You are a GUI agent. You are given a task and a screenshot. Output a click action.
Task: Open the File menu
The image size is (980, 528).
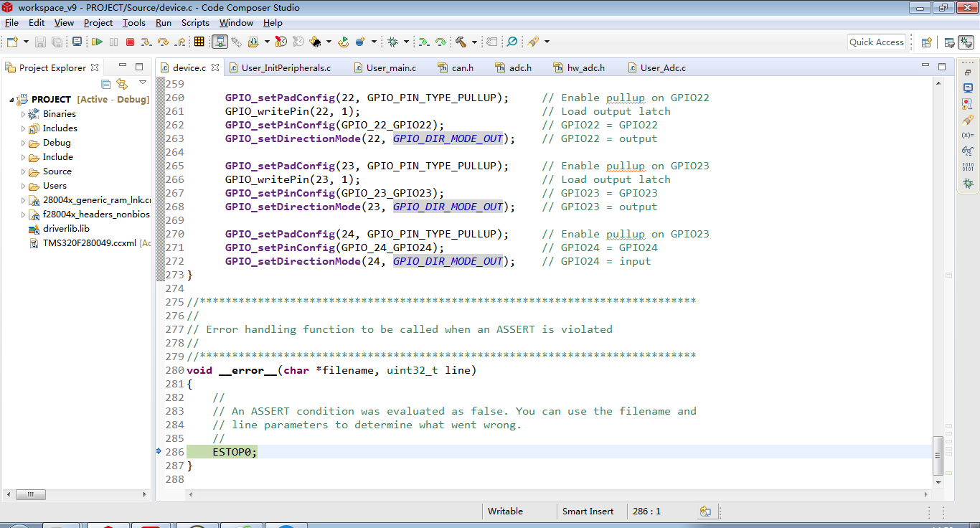(x=11, y=23)
